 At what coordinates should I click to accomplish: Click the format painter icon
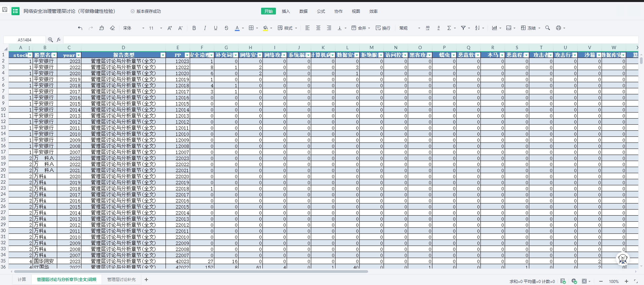point(102,28)
